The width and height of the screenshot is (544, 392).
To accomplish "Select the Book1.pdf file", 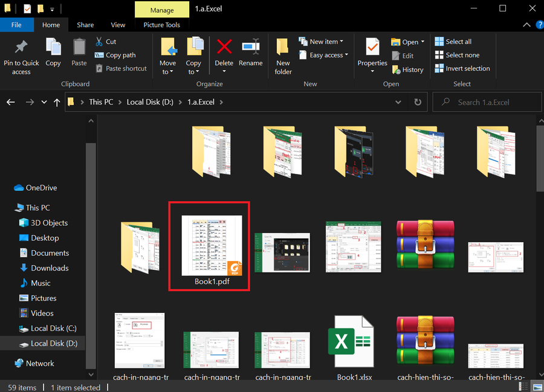I will click(212, 249).
